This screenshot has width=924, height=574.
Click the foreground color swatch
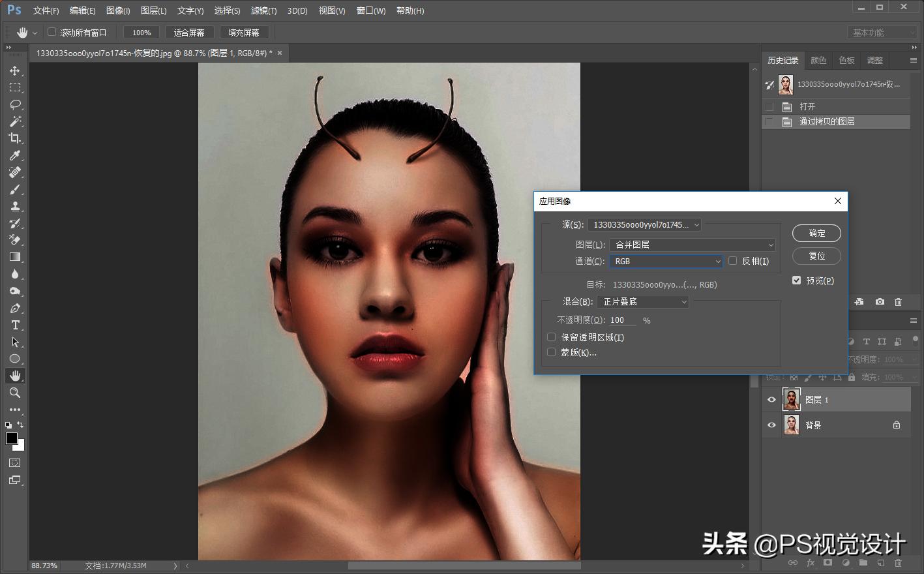pyautogui.click(x=11, y=438)
